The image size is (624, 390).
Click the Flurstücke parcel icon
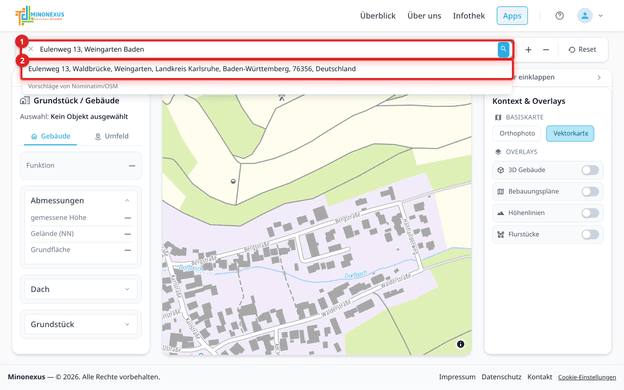[x=501, y=234]
